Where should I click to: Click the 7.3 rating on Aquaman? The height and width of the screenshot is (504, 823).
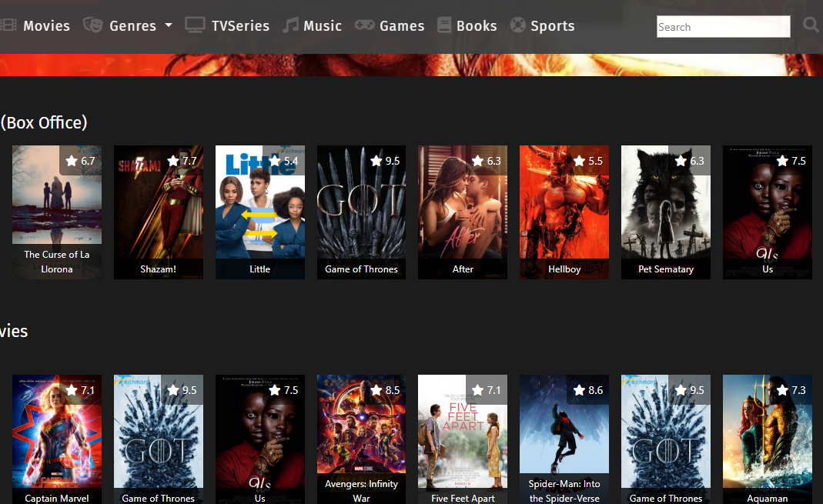tap(791, 389)
